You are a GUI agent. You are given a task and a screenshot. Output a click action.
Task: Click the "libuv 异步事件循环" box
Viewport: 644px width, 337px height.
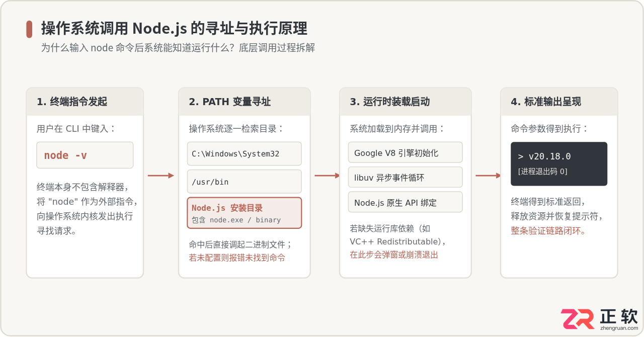pos(406,177)
